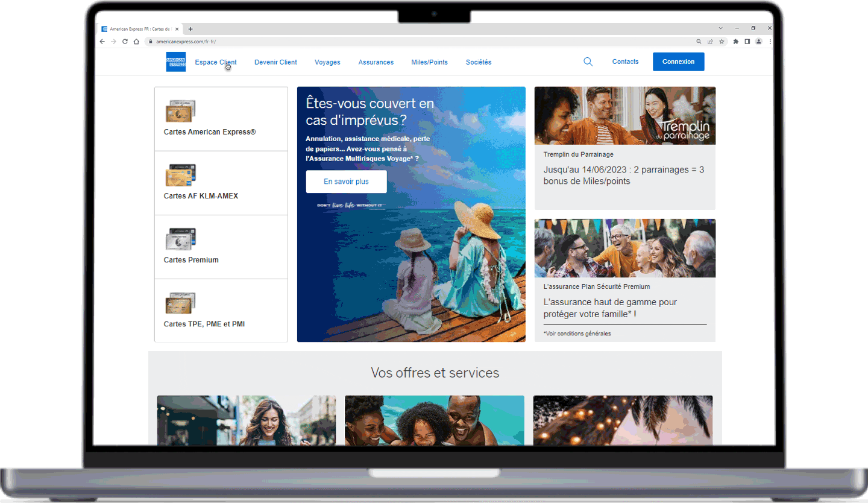Open a new tab with the plus icon

pyautogui.click(x=190, y=28)
